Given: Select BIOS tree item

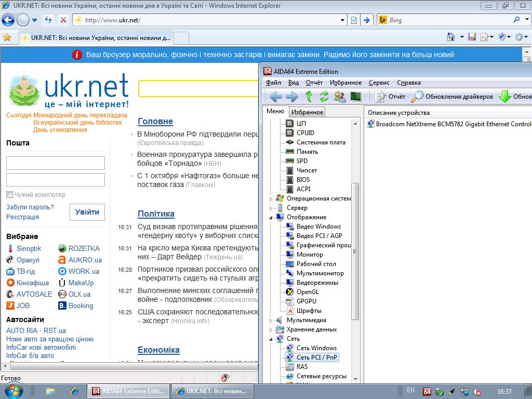Looking at the screenshot, I should point(303,179).
